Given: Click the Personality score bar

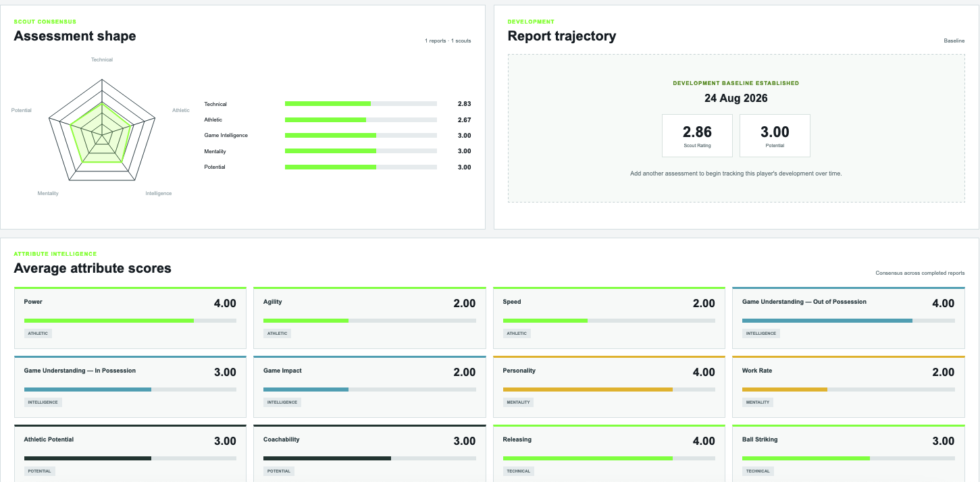Looking at the screenshot, I should point(609,390).
